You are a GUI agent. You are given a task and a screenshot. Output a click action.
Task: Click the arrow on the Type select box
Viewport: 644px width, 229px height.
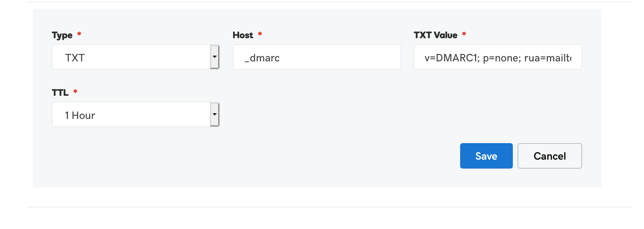(x=215, y=57)
